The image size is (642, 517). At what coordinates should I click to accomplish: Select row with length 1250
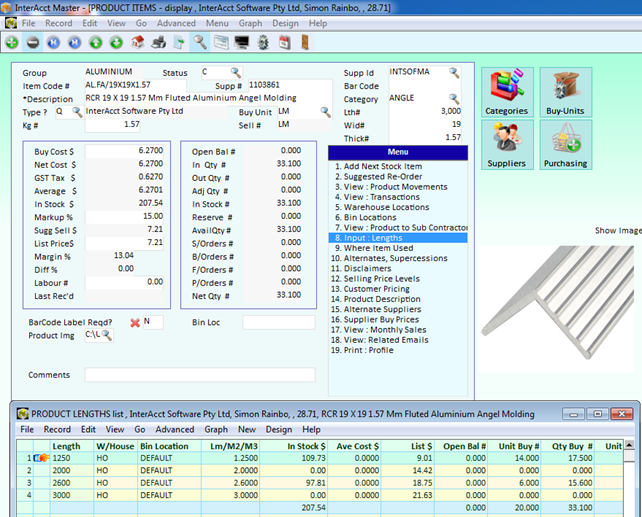point(319,458)
